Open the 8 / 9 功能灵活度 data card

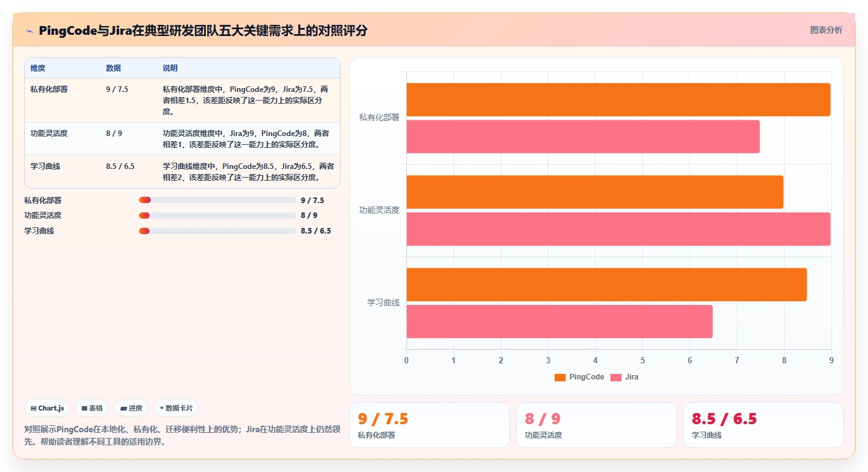pyautogui.click(x=596, y=425)
